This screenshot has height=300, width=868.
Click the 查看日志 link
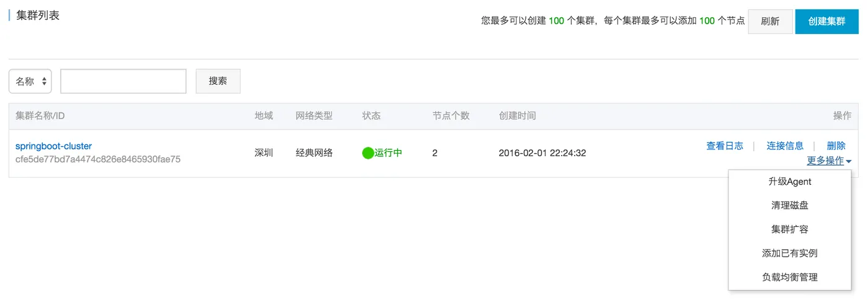coord(724,146)
